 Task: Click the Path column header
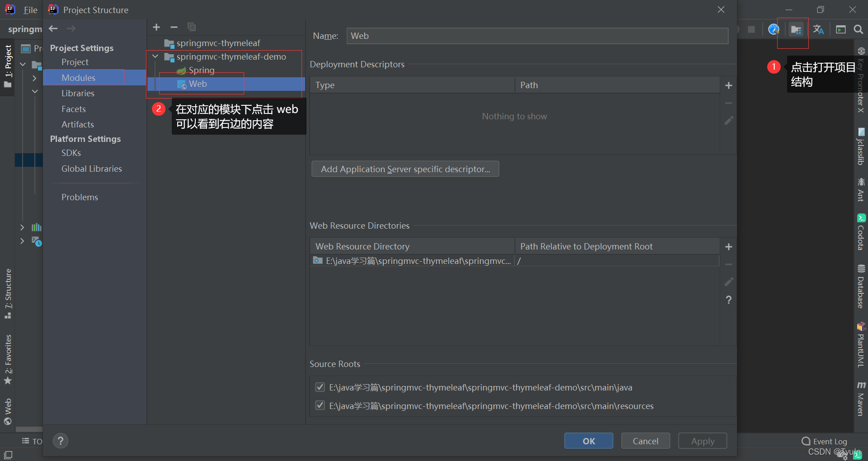617,85
